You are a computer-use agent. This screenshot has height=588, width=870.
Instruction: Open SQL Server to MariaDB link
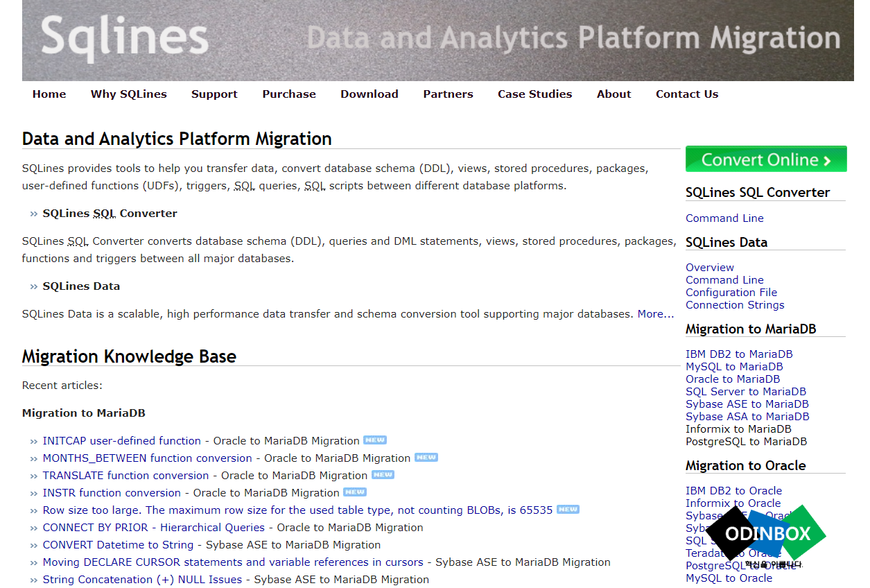coord(746,392)
